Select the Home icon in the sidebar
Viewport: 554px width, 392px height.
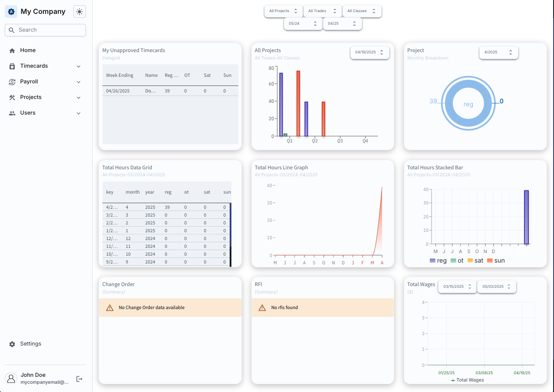click(13, 50)
